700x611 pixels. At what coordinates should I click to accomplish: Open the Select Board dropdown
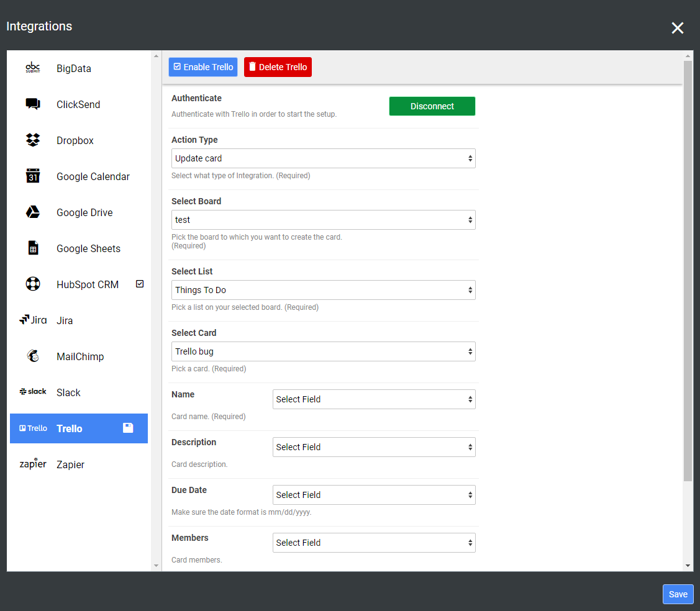pos(323,220)
